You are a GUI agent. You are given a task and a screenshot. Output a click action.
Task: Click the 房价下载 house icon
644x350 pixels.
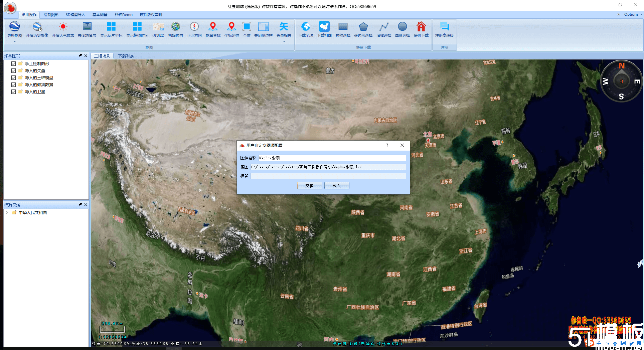tap(421, 26)
